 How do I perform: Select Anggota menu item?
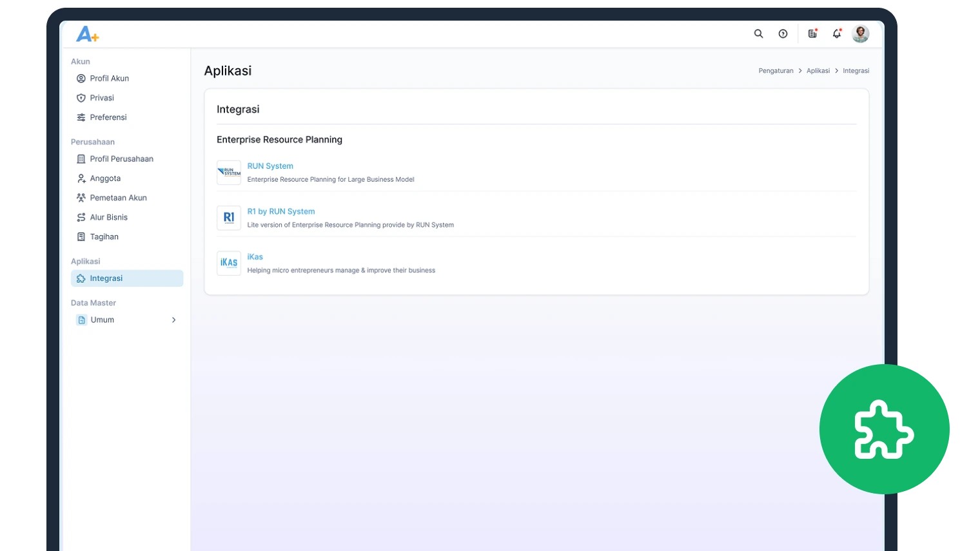105,179
